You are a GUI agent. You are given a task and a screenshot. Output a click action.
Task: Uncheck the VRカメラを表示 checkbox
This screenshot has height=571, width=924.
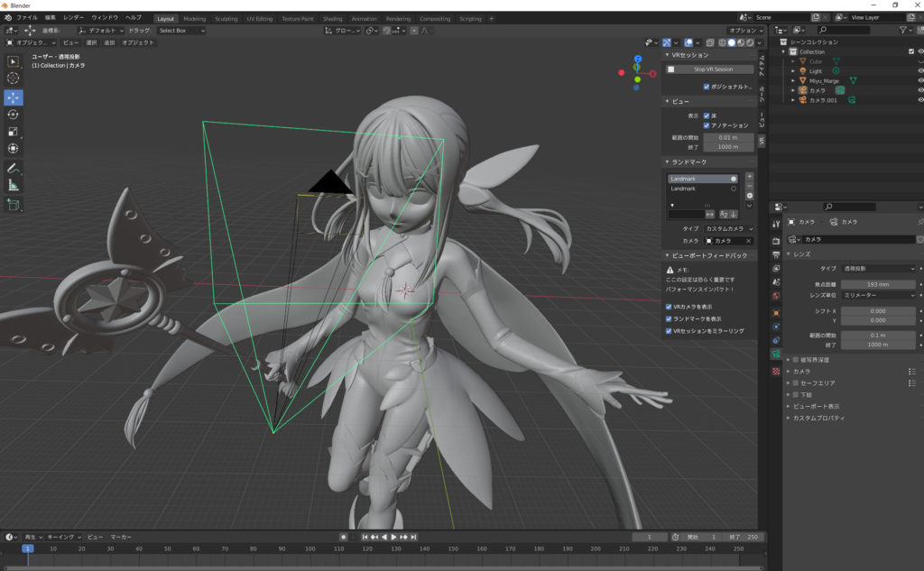coord(669,307)
